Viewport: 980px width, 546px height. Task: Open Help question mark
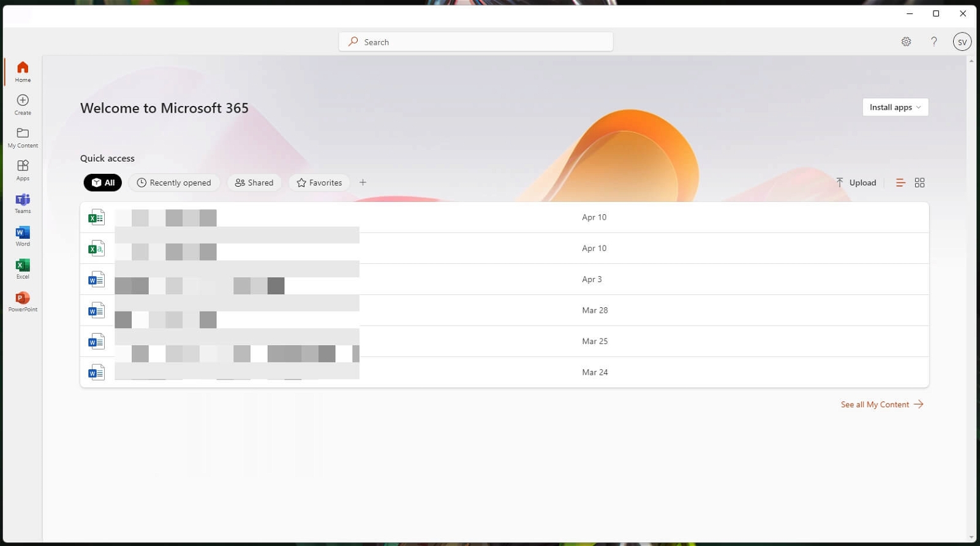tap(933, 42)
